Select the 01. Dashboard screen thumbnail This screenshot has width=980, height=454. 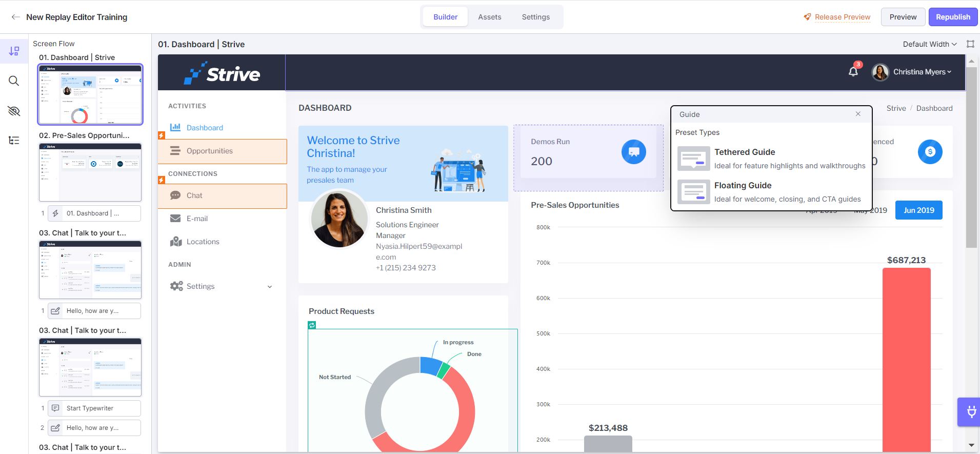click(x=90, y=94)
